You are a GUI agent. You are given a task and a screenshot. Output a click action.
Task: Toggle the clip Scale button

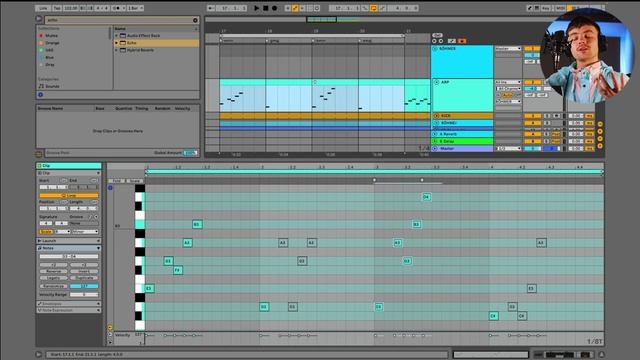46,231
